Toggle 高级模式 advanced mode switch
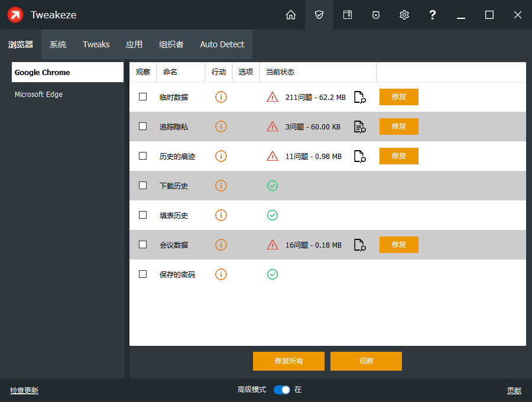The image size is (532, 402). [282, 390]
